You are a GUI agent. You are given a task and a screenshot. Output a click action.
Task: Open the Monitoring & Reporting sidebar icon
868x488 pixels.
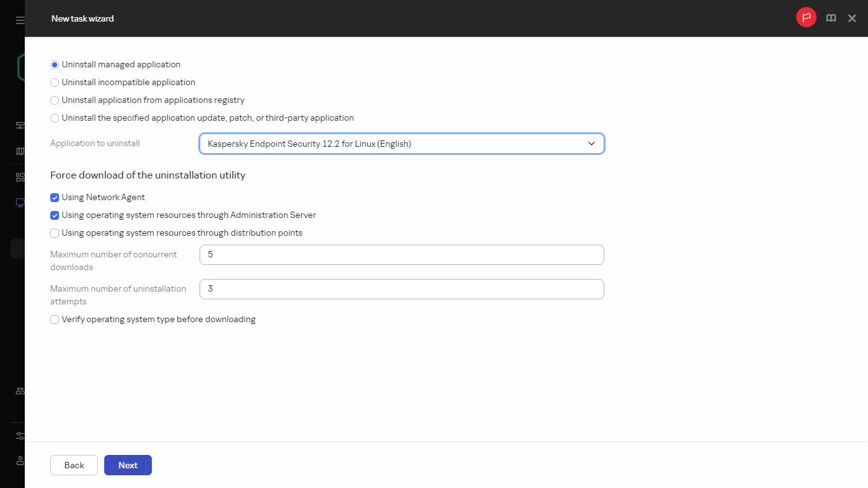19,125
